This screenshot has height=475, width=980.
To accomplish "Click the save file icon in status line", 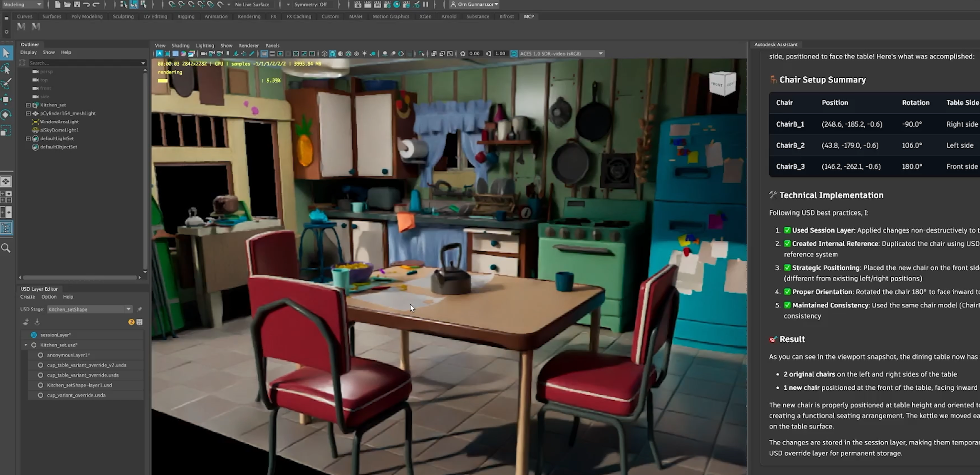I will tap(77, 4).
